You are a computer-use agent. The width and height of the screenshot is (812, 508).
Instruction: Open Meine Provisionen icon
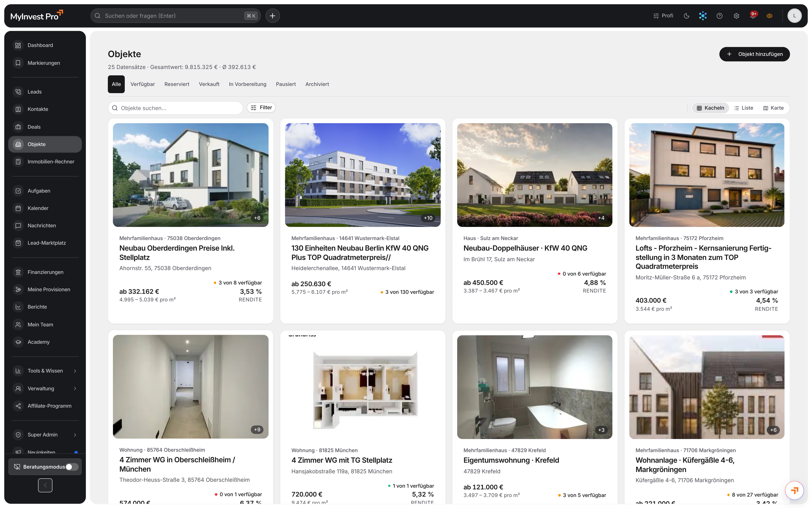pyautogui.click(x=18, y=289)
